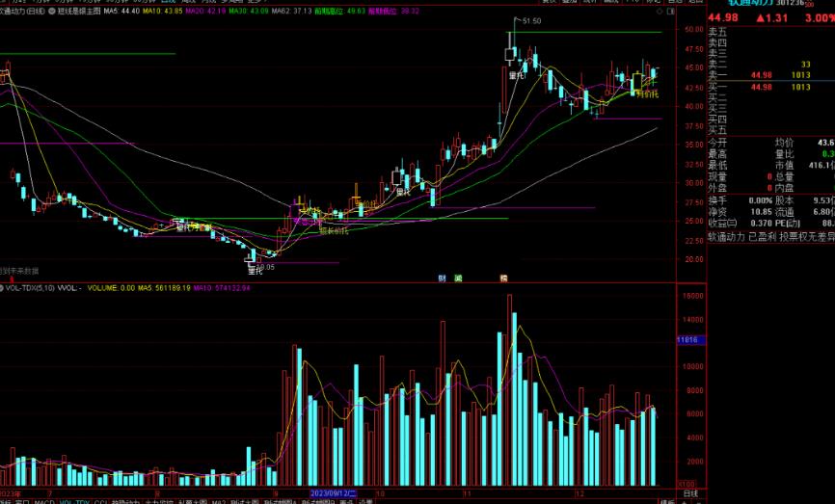Image resolution: width=835 pixels, height=504 pixels.
Task: Click the 301236 stock code
Action: point(790,3)
